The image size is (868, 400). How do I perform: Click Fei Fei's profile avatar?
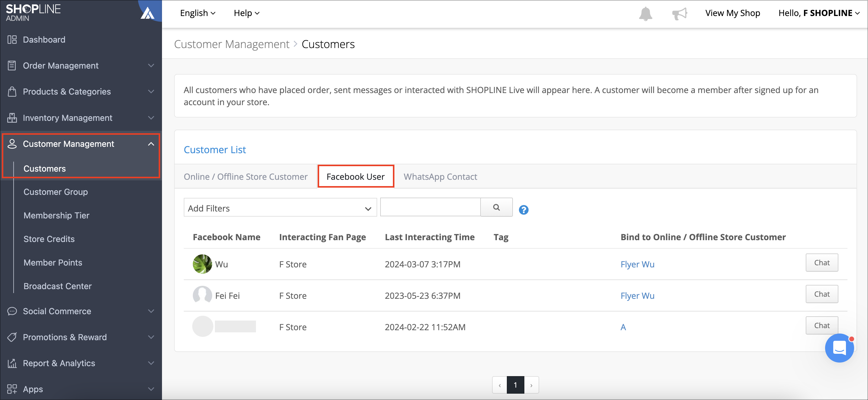[202, 295]
